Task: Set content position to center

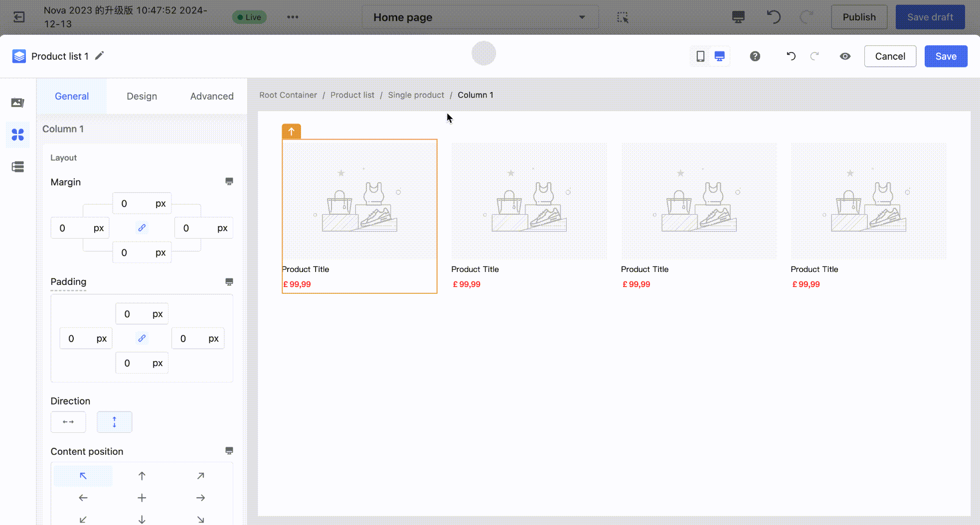Action: pyautogui.click(x=142, y=498)
